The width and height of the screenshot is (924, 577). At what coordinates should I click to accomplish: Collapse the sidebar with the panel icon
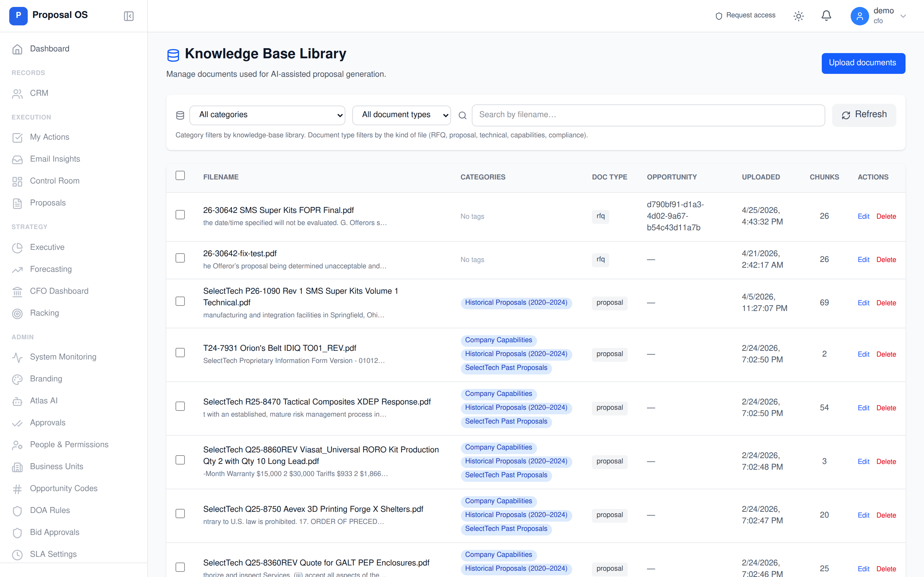point(128,16)
